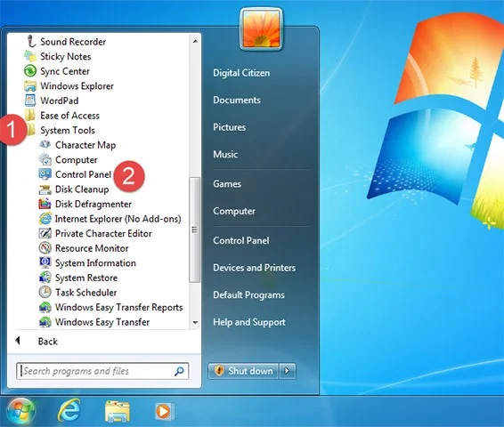Screen dimensions: 504x427
Task: Select Task Scheduler text label
Action: (x=85, y=293)
